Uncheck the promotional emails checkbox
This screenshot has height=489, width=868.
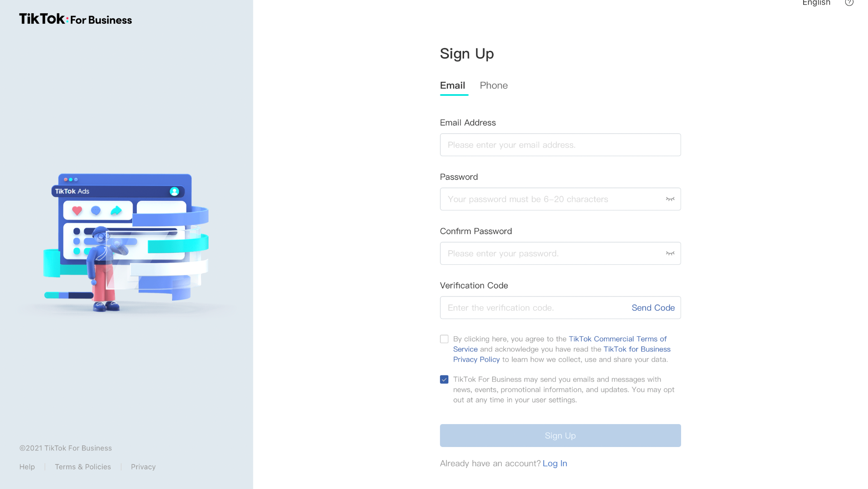coord(444,380)
